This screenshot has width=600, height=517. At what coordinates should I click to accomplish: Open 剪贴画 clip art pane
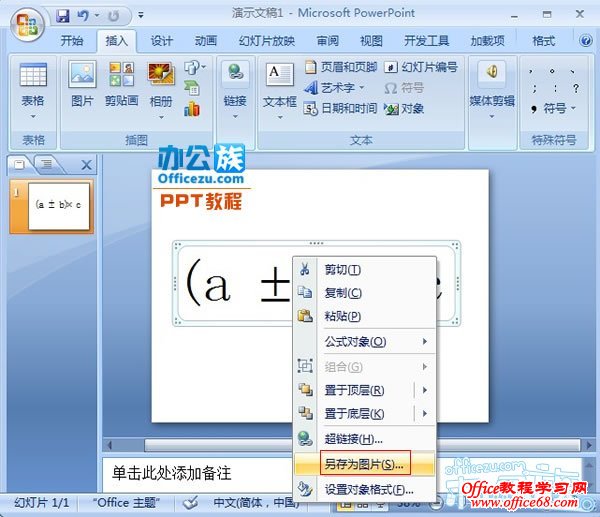pyautogui.click(x=122, y=85)
